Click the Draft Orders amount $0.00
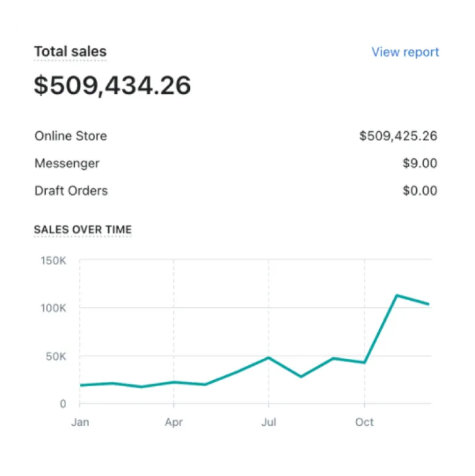This screenshot has width=475, height=476. click(x=419, y=191)
